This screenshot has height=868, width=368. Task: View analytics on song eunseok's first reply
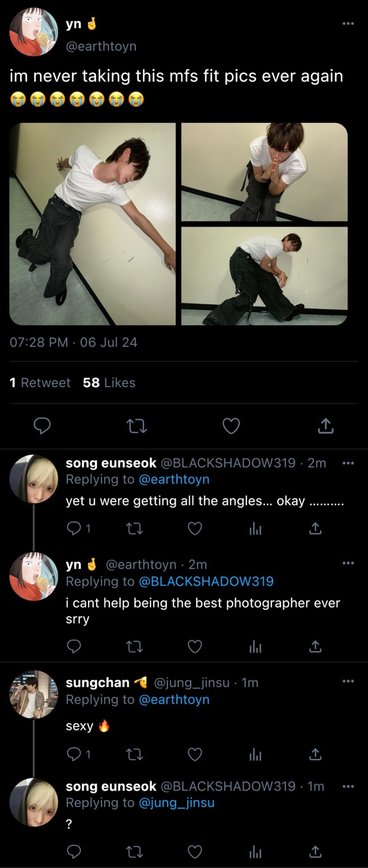pyautogui.click(x=255, y=528)
